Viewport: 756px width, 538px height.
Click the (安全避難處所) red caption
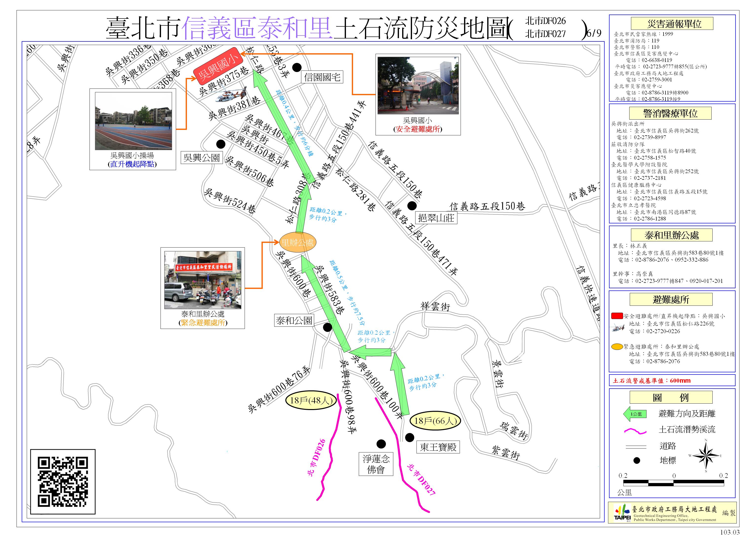tap(418, 129)
